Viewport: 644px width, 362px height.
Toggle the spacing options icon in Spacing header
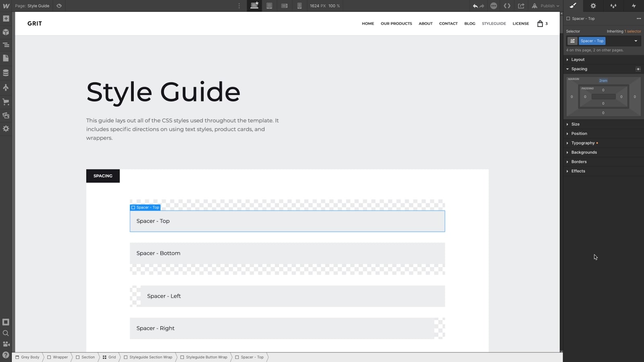[638, 69]
